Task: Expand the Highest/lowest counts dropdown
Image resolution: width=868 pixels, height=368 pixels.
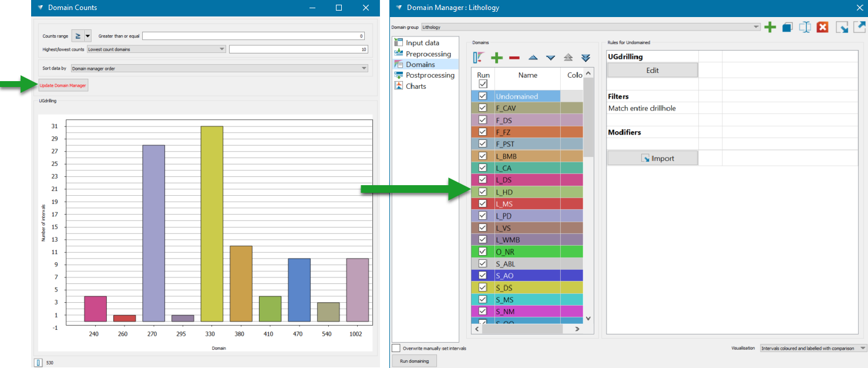Action: (156, 49)
